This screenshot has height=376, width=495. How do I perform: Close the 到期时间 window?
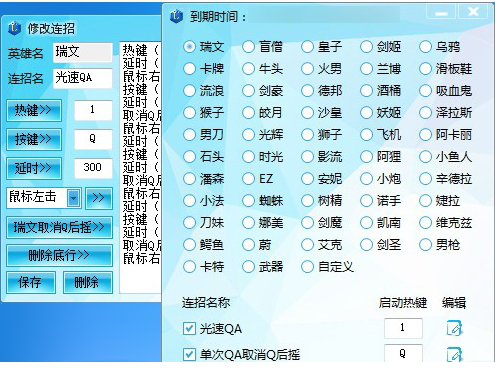pos(474,13)
